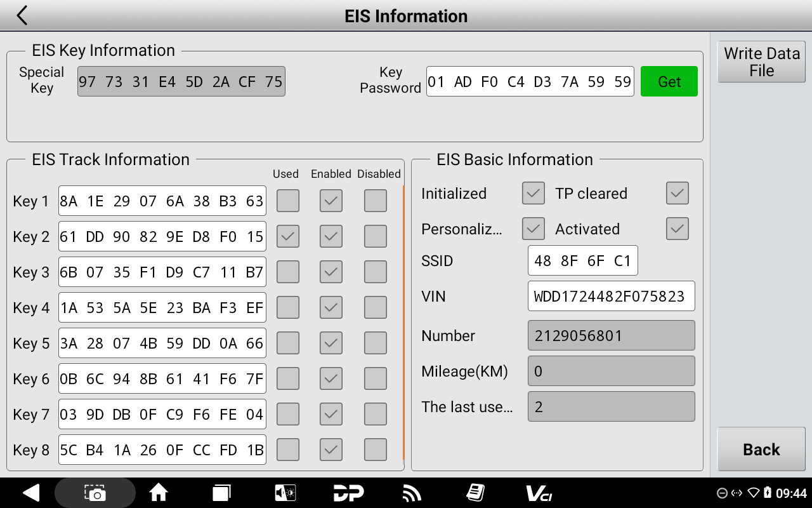Open the wireless cast signal icon
Image resolution: width=812 pixels, height=508 pixels.
tap(412, 493)
